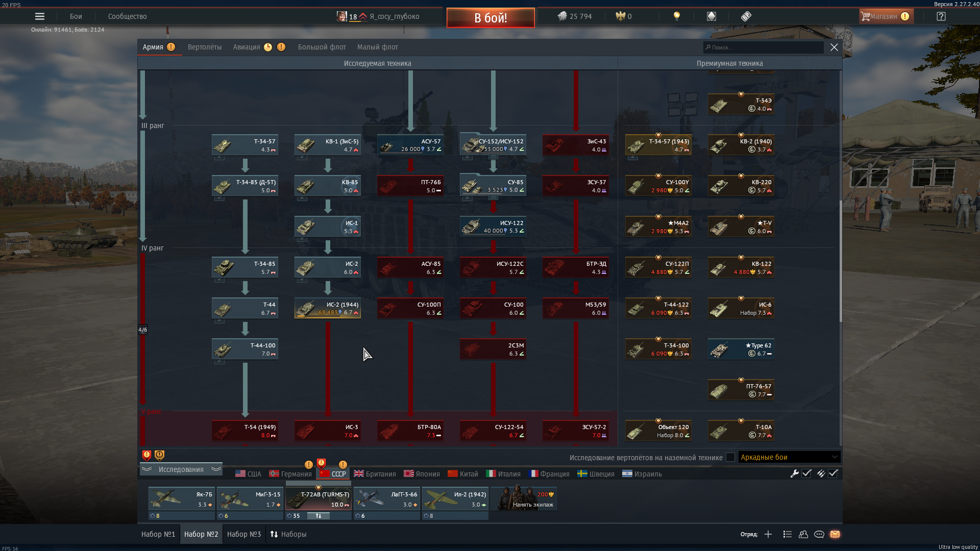
Task: Click player name Я_сосу_глубоко
Action: point(395,16)
